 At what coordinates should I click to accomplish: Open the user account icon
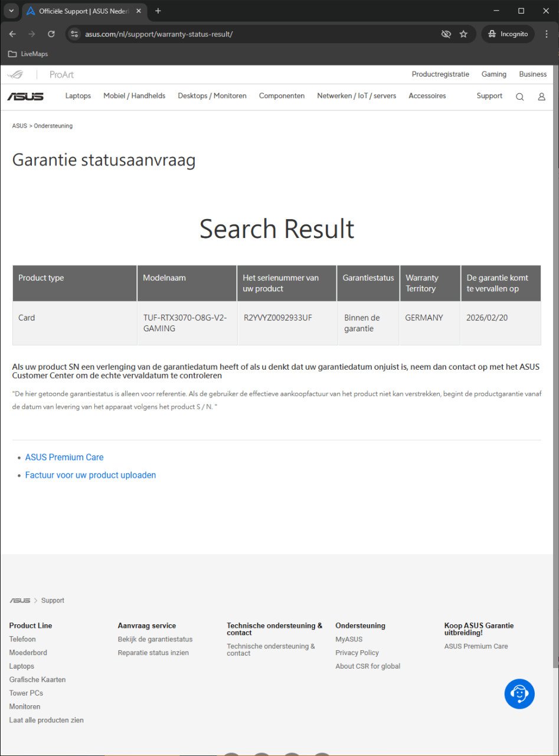pos(541,97)
